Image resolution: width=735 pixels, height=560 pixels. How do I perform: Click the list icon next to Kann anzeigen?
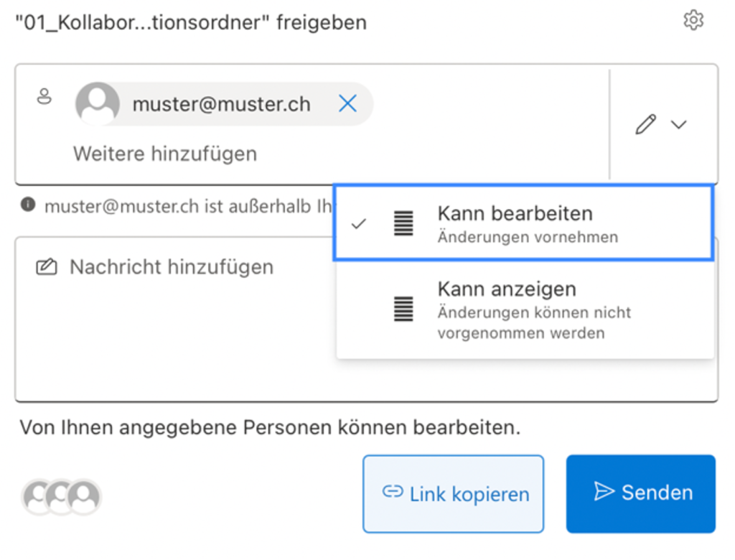click(x=404, y=309)
